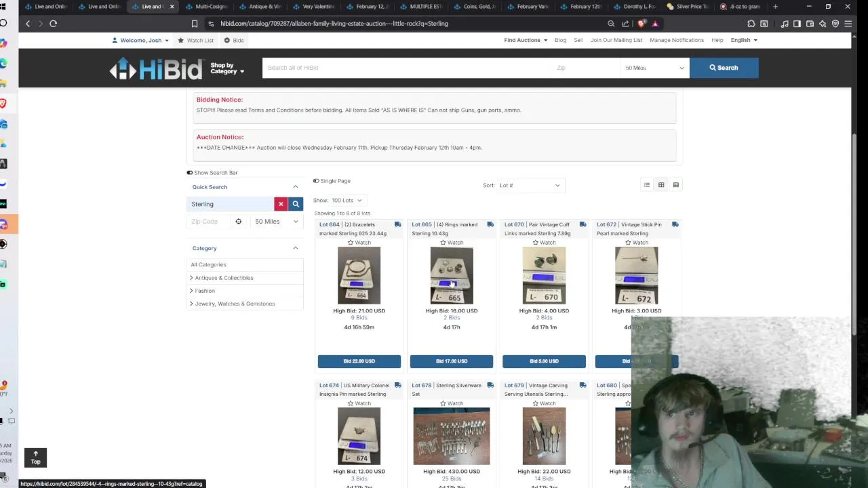This screenshot has height=488, width=868.
Task: Click in the Search all of HiBid field
Action: 407,68
